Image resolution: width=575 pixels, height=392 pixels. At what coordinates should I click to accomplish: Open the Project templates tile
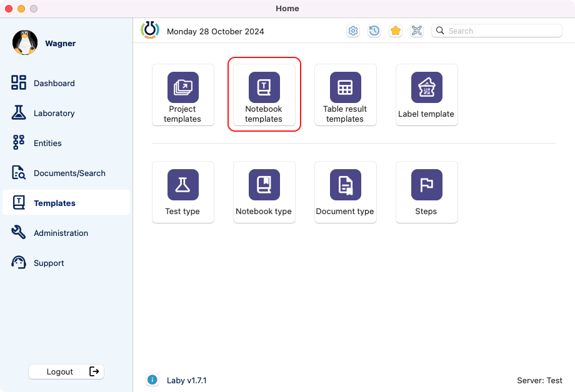183,95
